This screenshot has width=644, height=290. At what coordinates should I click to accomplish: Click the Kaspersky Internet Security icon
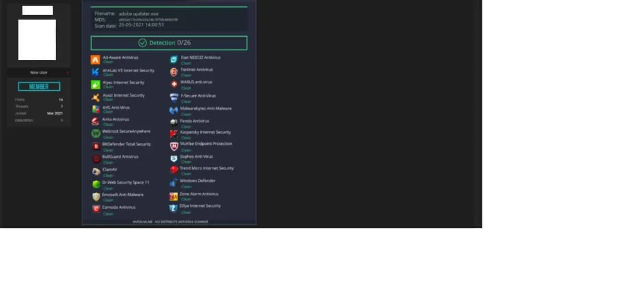click(174, 134)
